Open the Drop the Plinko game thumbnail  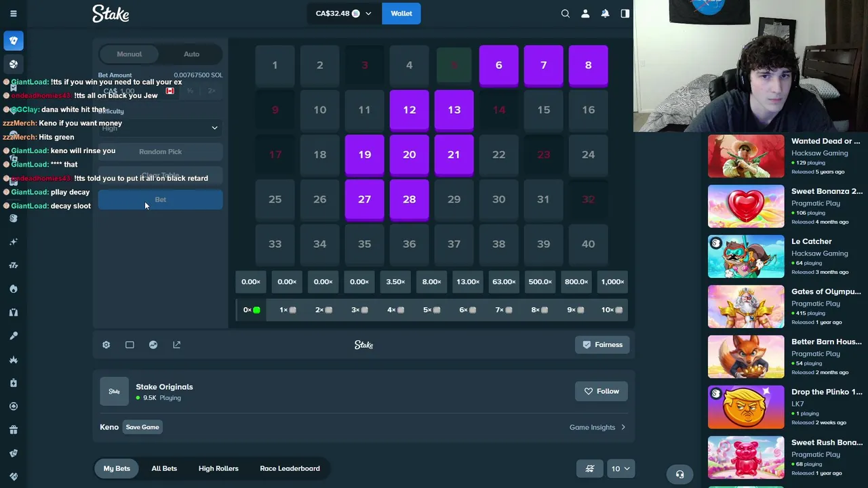(746, 407)
